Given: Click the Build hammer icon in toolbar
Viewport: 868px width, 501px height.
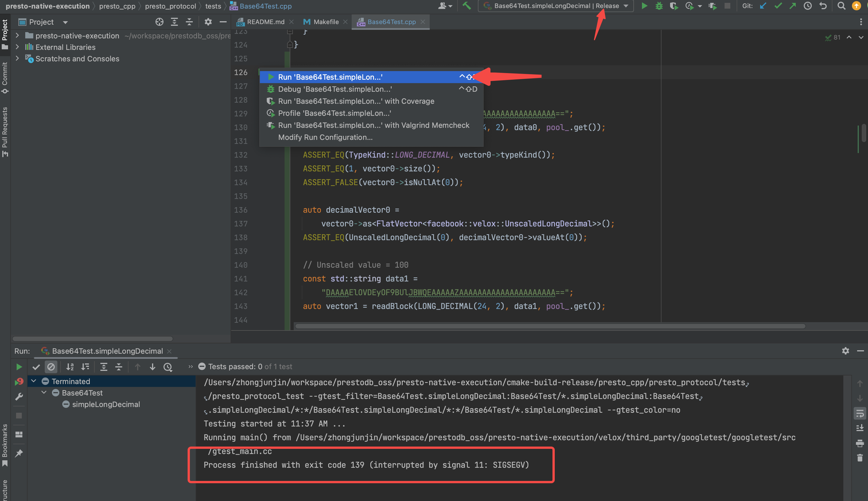Looking at the screenshot, I should tap(466, 6).
